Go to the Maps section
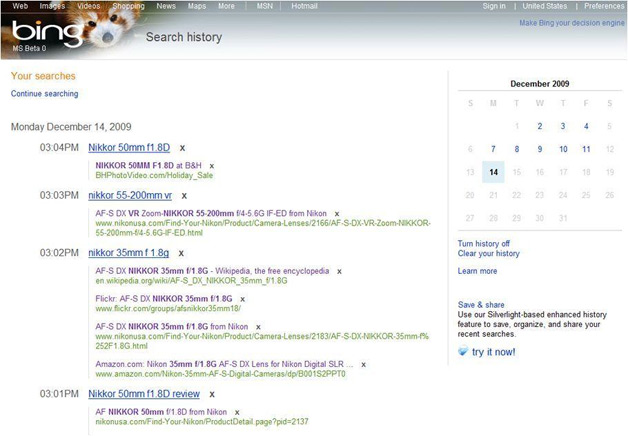 (x=197, y=6)
